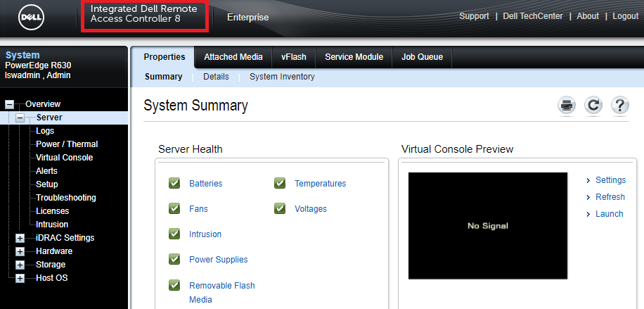The image size is (644, 309).
Task: Click Power Supplies green check status icon
Action: 174,259
